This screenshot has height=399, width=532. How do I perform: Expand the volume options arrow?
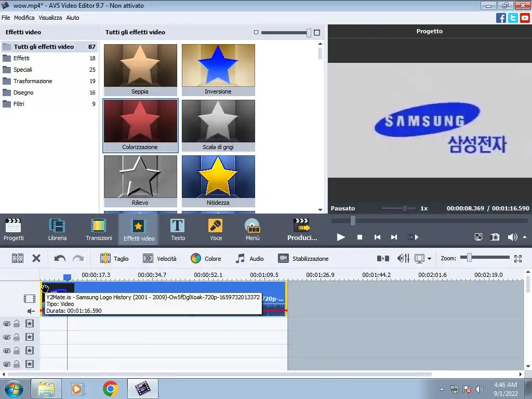click(x=525, y=237)
